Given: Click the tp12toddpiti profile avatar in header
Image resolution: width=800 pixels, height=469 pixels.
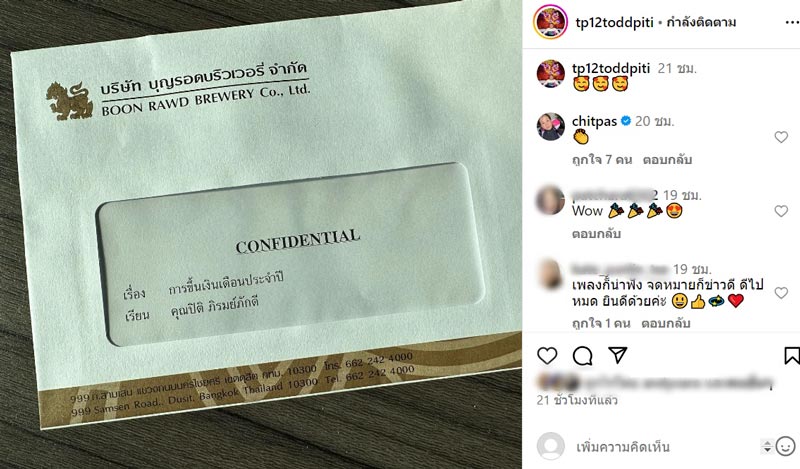Looking at the screenshot, I should point(550,22).
